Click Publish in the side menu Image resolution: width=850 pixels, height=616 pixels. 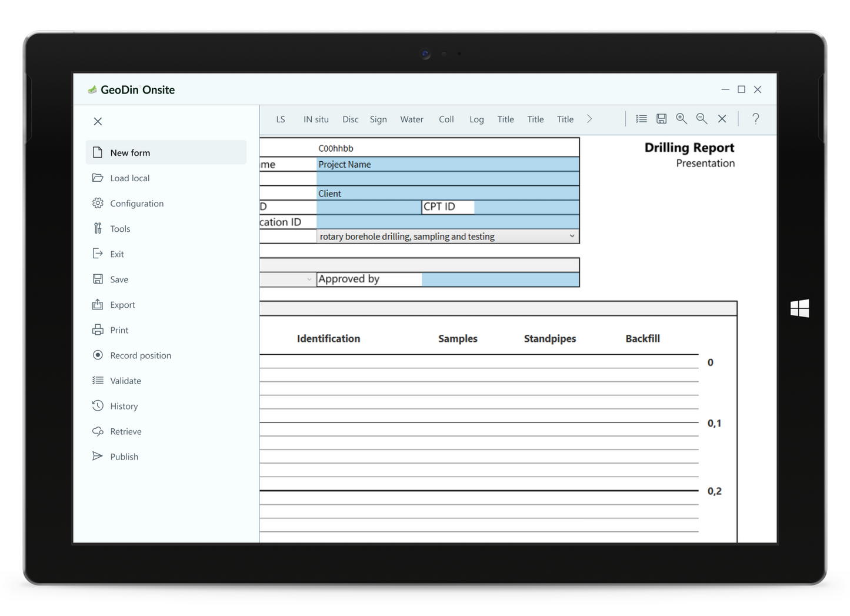coord(124,457)
